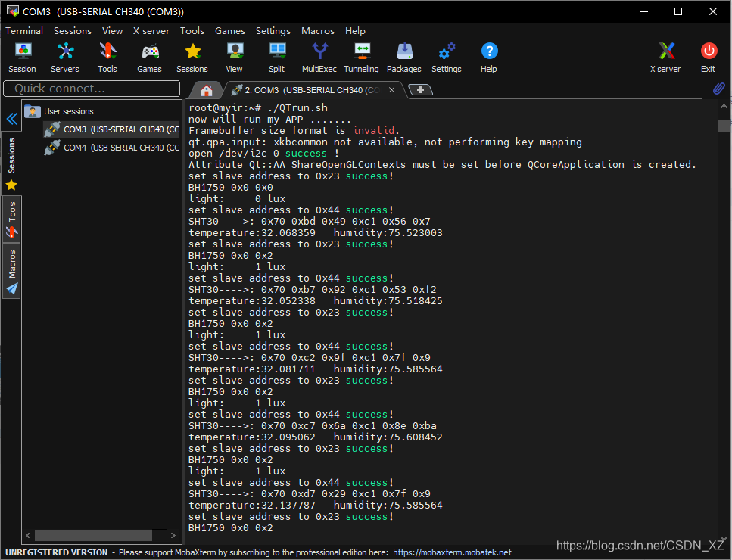The width and height of the screenshot is (732, 560).
Task: Click the yellow star favorites sidebar icon
Action: click(11, 185)
